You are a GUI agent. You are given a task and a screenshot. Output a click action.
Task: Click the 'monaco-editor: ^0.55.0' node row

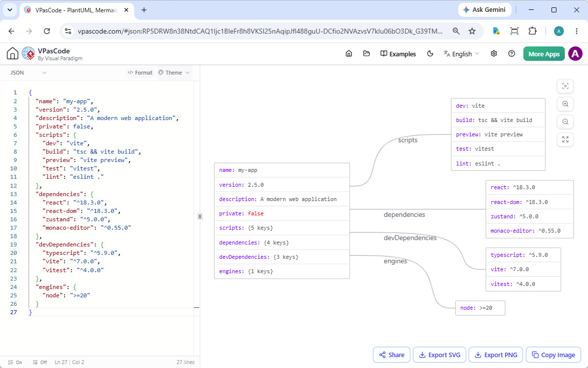coord(529,231)
